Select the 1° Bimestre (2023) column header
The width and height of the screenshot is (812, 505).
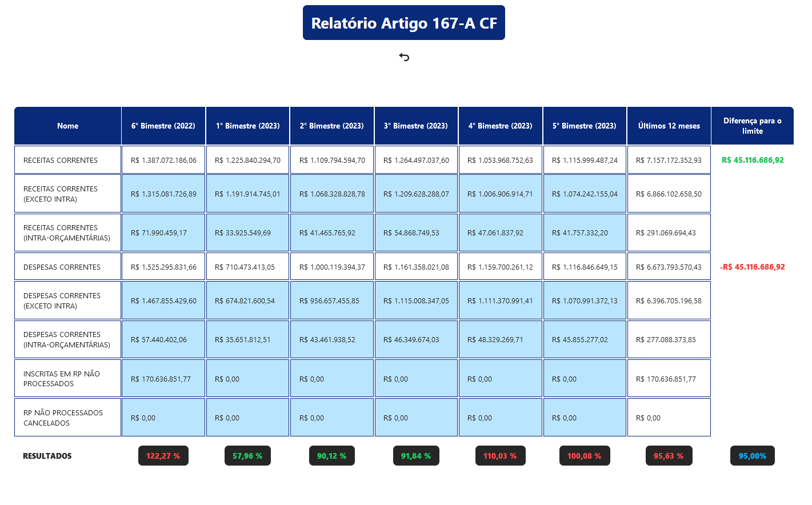pyautogui.click(x=247, y=126)
